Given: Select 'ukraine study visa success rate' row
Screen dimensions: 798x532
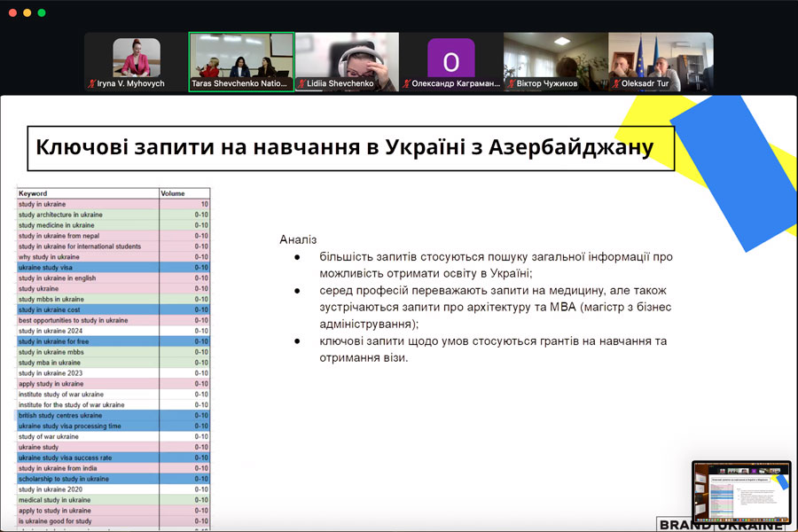Looking at the screenshot, I should click(x=113, y=458).
